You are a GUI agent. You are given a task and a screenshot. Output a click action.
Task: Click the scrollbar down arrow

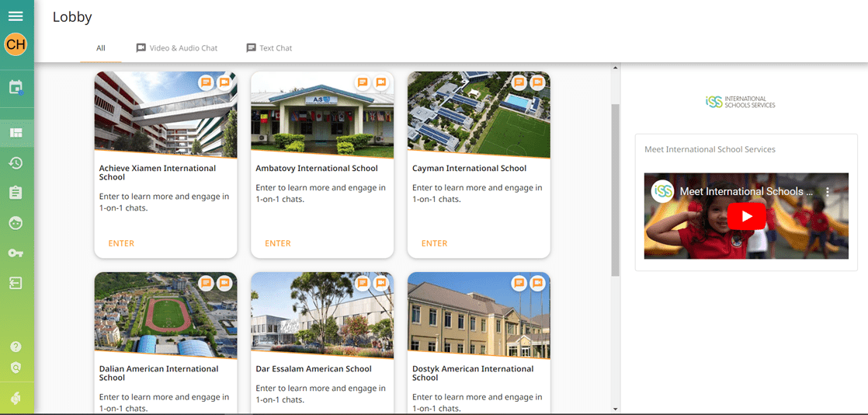615,409
